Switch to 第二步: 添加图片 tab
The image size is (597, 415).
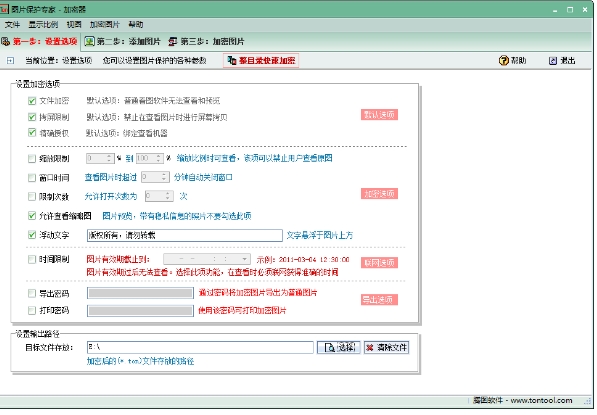pos(123,42)
